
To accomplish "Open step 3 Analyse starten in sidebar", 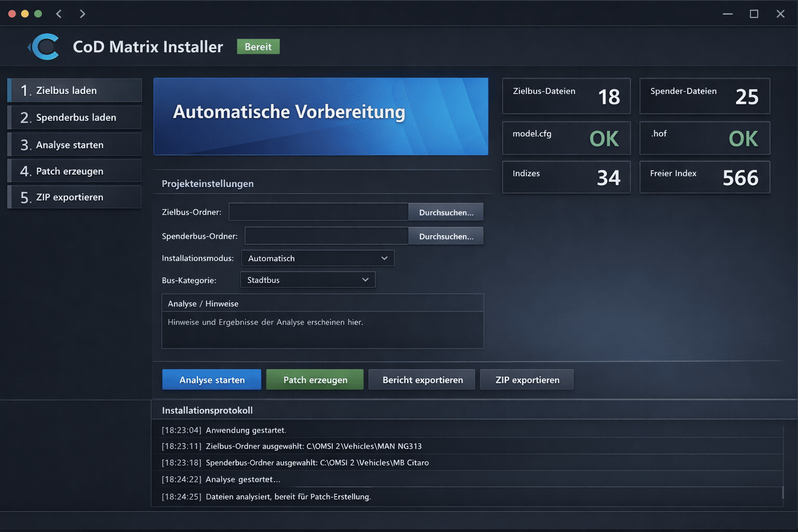I will pyautogui.click(x=75, y=145).
